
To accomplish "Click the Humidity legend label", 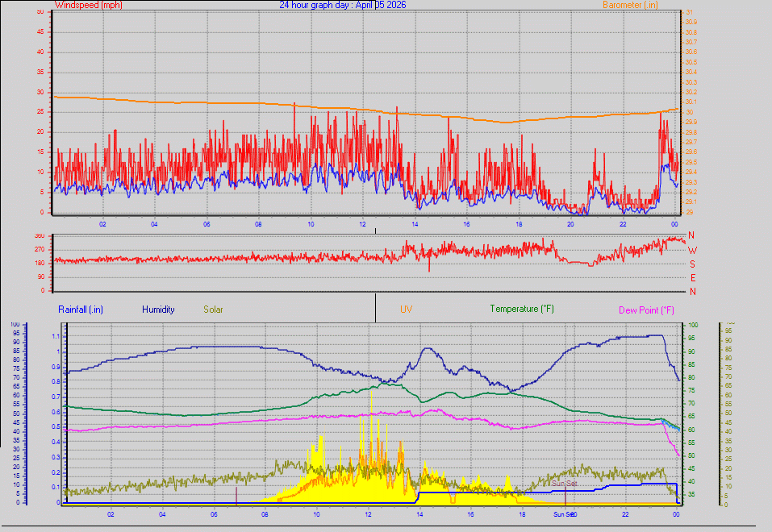I will (159, 310).
